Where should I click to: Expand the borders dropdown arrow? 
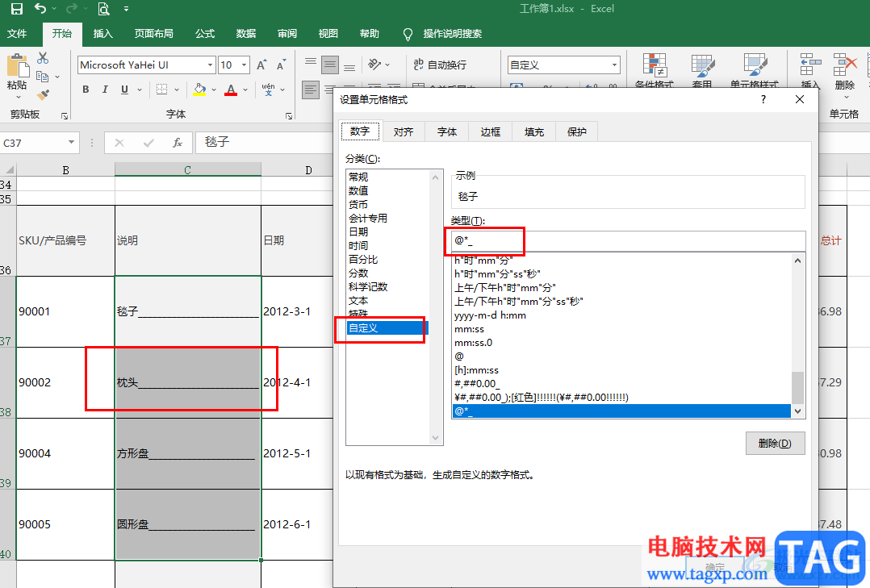tap(177, 90)
